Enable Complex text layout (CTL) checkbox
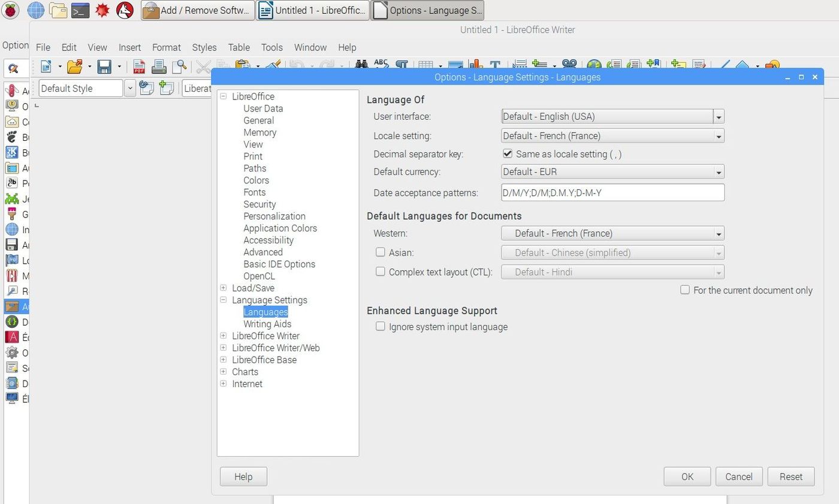 click(380, 271)
